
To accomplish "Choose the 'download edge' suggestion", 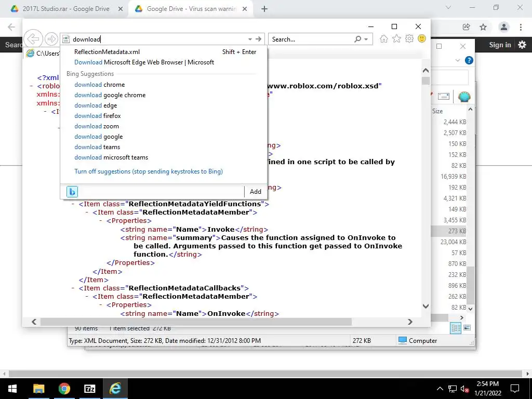I will pyautogui.click(x=164, y=105).
